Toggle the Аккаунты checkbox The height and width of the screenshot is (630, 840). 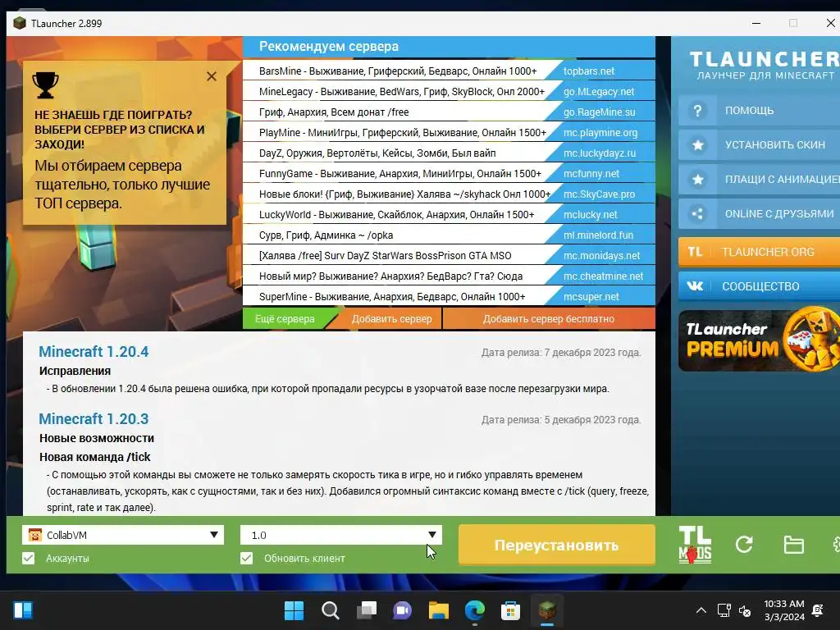[29, 558]
